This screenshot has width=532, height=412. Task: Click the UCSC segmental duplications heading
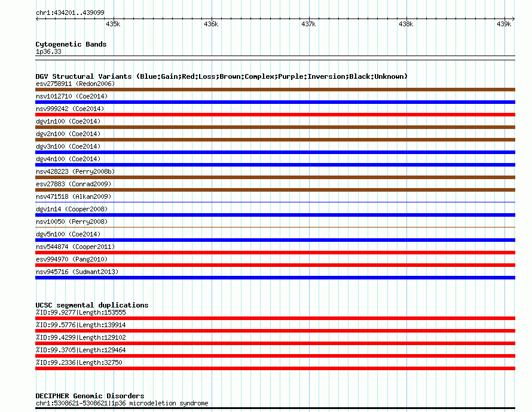pos(92,305)
